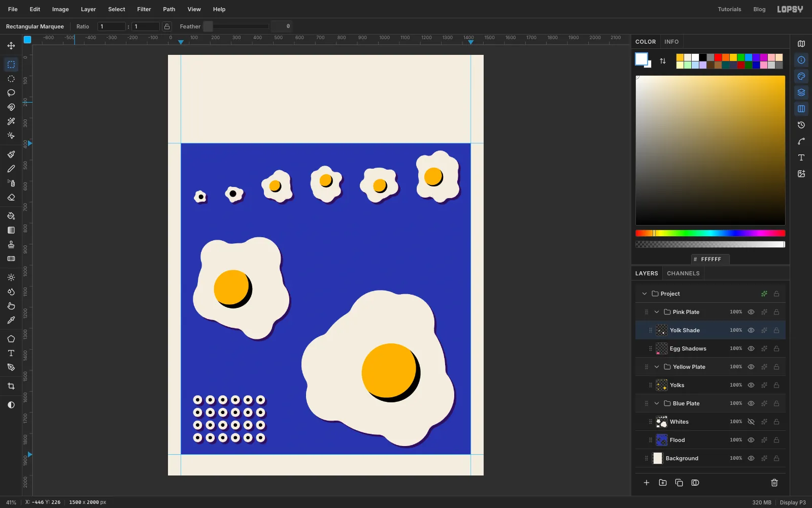Image resolution: width=812 pixels, height=508 pixels.
Task: Hide the Yolk Shade layer
Action: [751, 330]
